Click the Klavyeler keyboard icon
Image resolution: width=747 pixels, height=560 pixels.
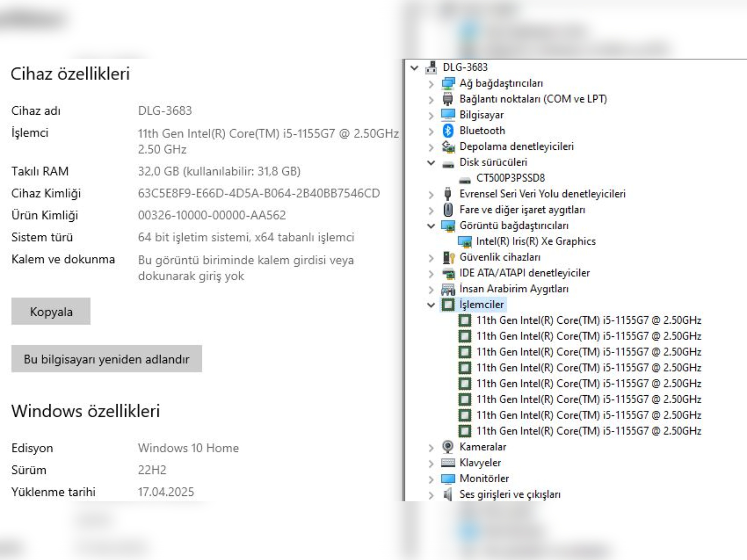448,463
